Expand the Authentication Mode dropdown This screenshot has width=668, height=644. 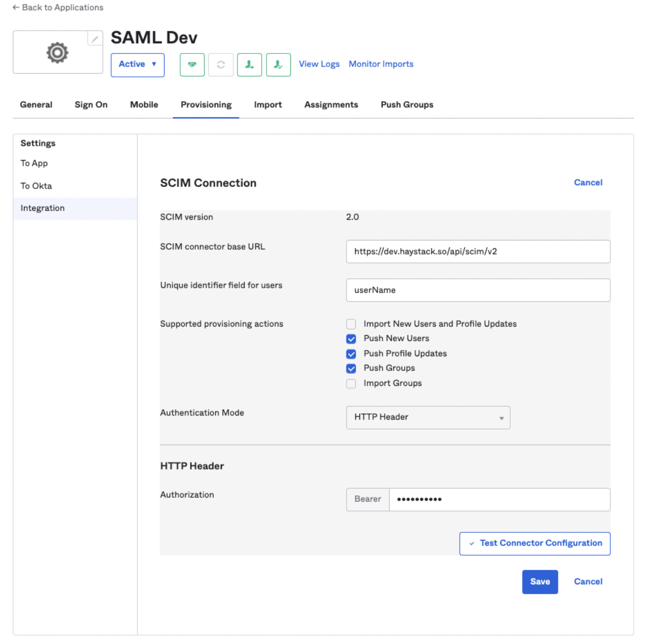(428, 418)
